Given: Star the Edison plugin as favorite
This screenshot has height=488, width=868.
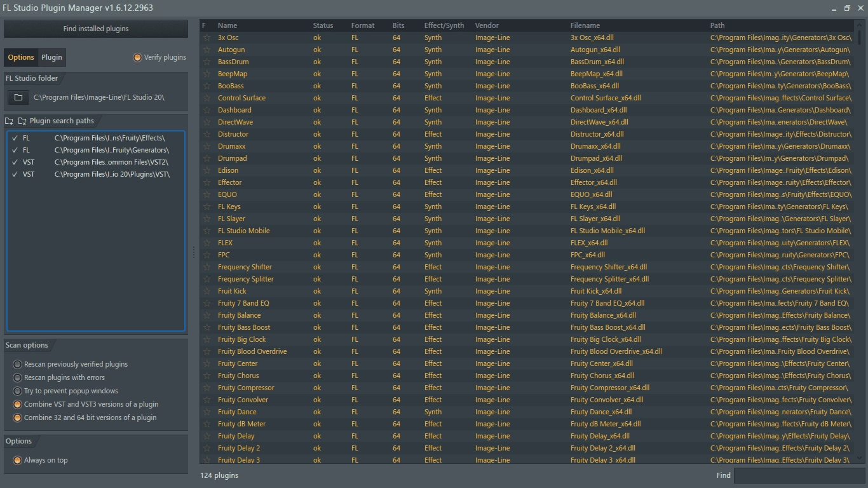Looking at the screenshot, I should click(x=207, y=170).
